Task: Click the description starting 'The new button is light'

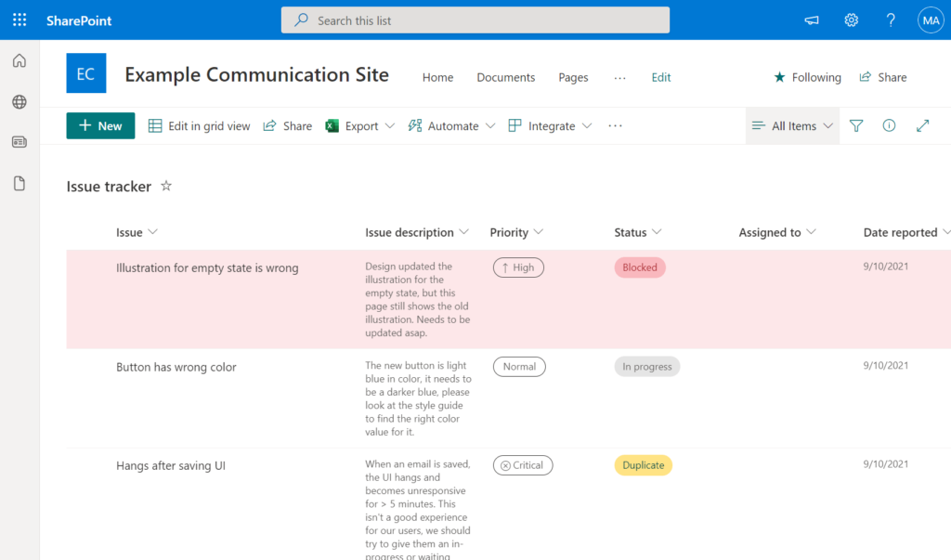Action: pos(418,398)
